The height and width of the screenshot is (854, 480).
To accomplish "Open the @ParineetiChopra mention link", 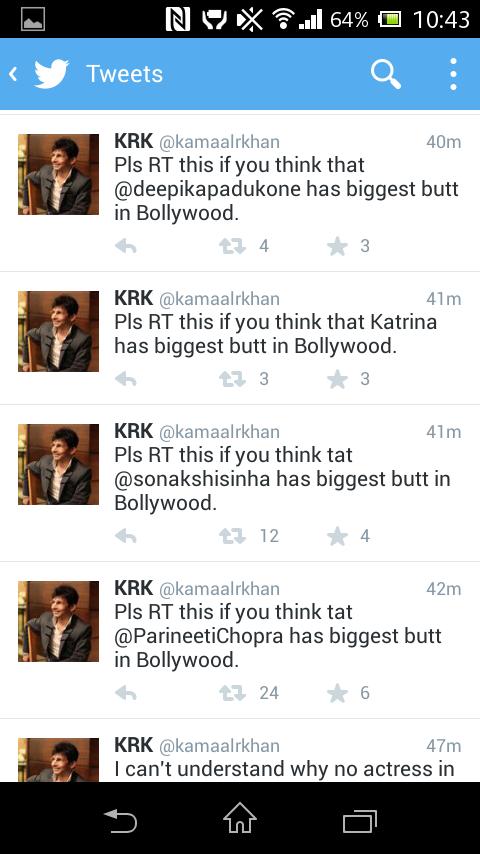I will click(199, 636).
